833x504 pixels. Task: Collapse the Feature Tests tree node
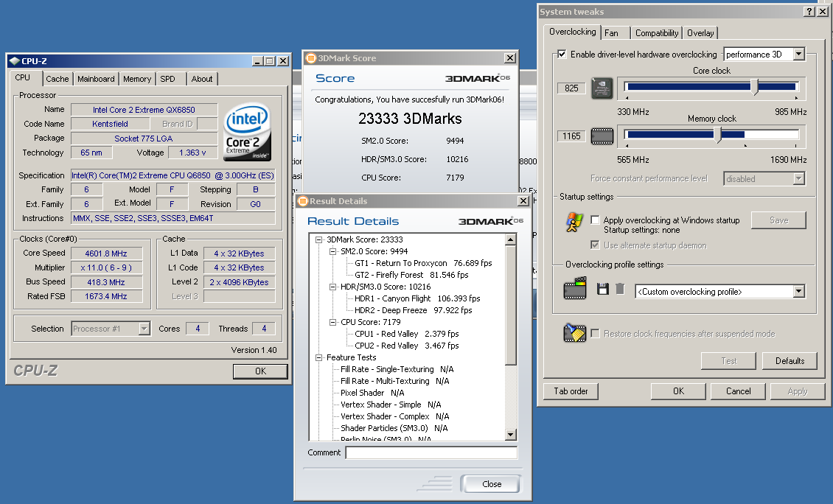(x=319, y=357)
